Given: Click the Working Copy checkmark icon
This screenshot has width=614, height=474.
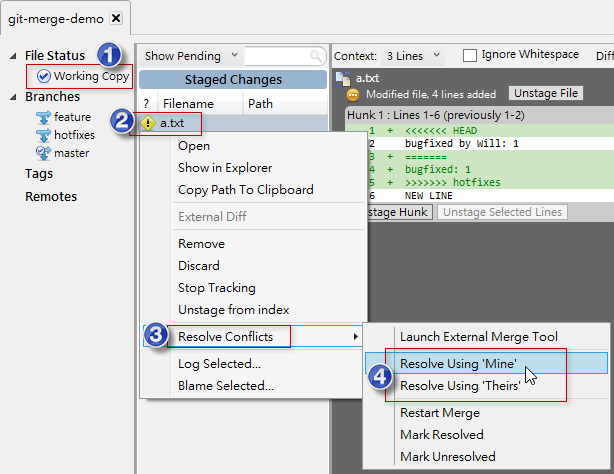Looking at the screenshot, I should (43, 76).
